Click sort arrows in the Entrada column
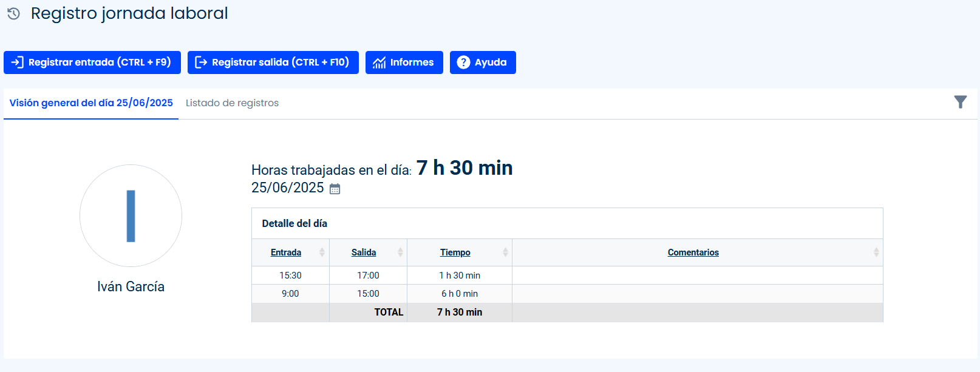The height and width of the screenshot is (372, 980). [x=322, y=252]
